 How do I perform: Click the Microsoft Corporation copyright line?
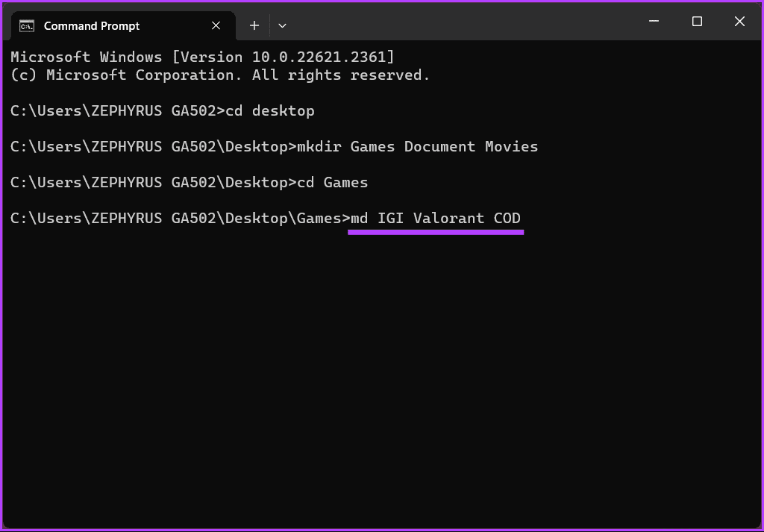(x=220, y=75)
